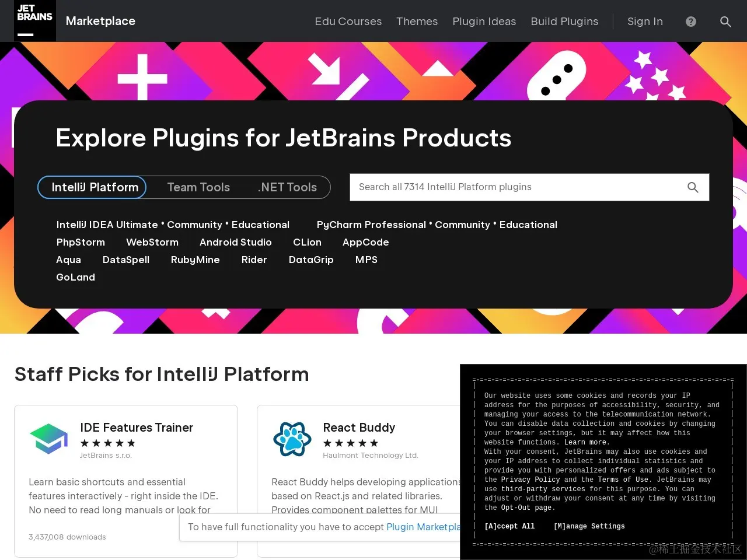747x560 pixels.
Task: Choose MPS product
Action: tap(366, 260)
